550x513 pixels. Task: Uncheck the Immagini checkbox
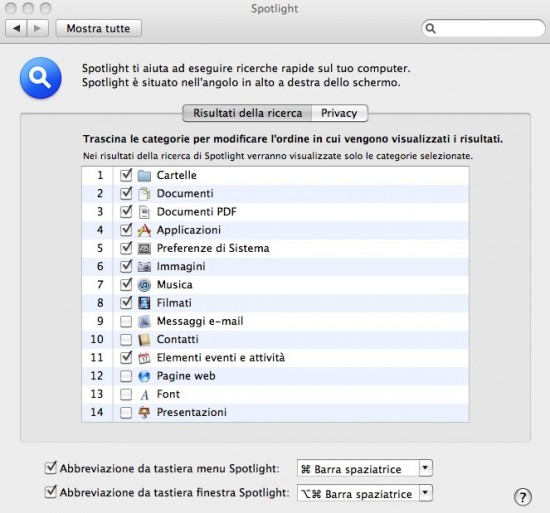coord(126,266)
